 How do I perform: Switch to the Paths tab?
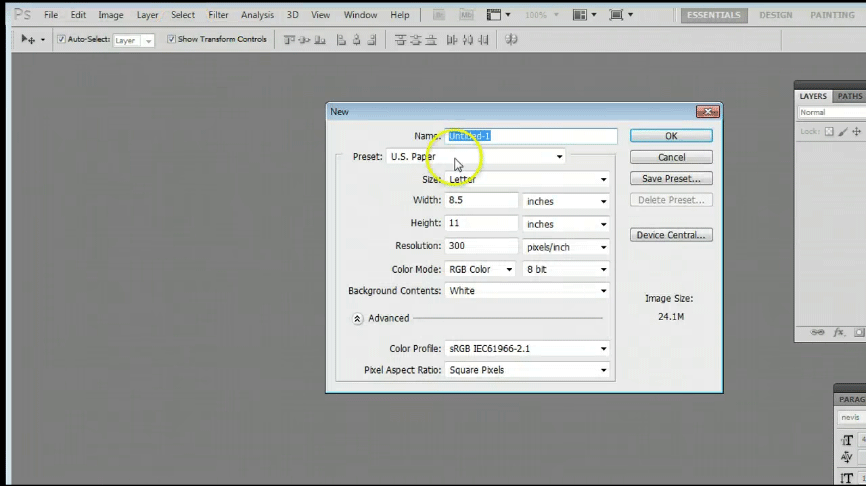[x=849, y=96]
